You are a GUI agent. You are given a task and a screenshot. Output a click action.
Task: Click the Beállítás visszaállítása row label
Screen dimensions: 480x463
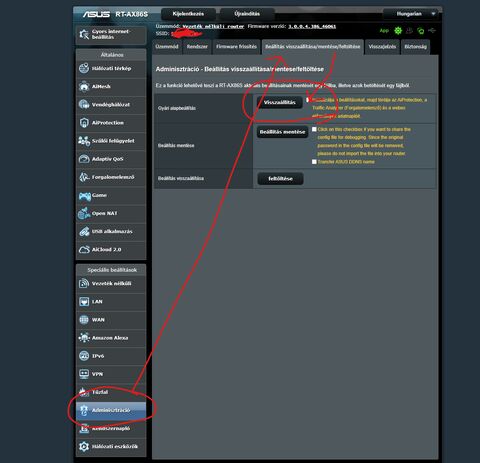(x=181, y=178)
